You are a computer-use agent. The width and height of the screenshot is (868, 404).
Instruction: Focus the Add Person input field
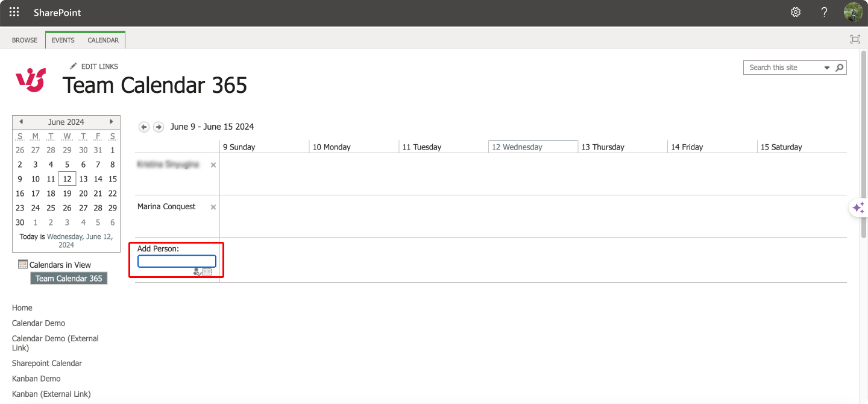[177, 261]
